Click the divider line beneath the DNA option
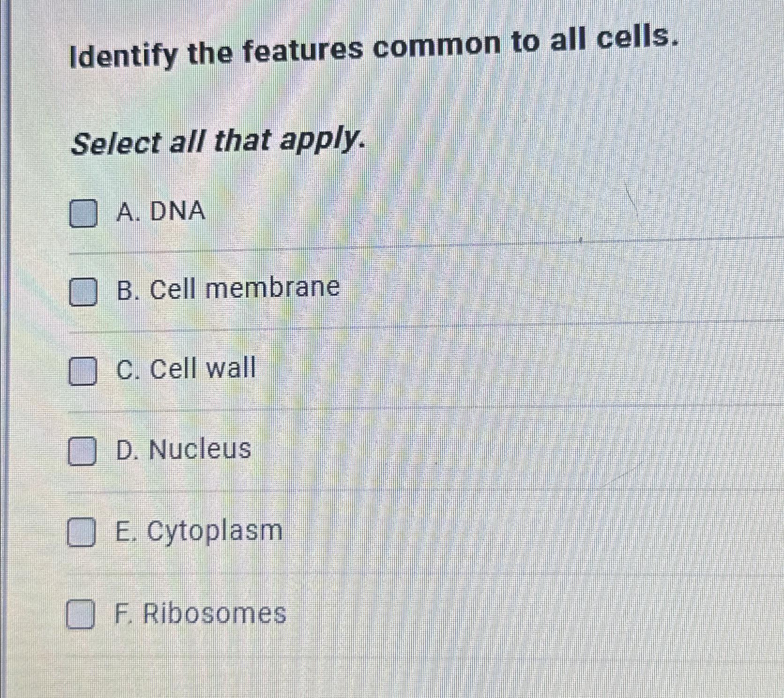This screenshot has height=698, width=784. pyautogui.click(x=426, y=245)
